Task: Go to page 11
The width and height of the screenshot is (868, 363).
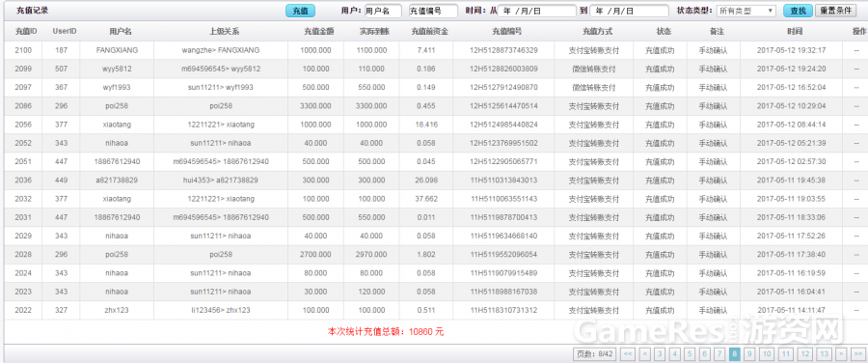Action: [x=785, y=354]
